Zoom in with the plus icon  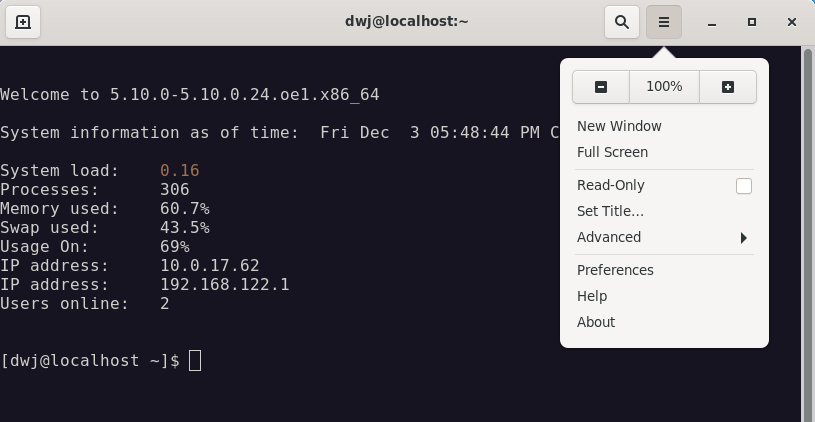click(x=727, y=87)
